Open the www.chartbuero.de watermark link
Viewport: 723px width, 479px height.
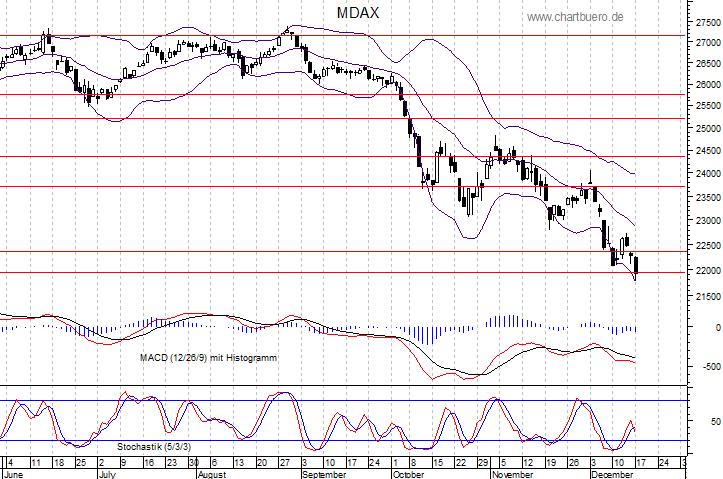pyautogui.click(x=575, y=17)
